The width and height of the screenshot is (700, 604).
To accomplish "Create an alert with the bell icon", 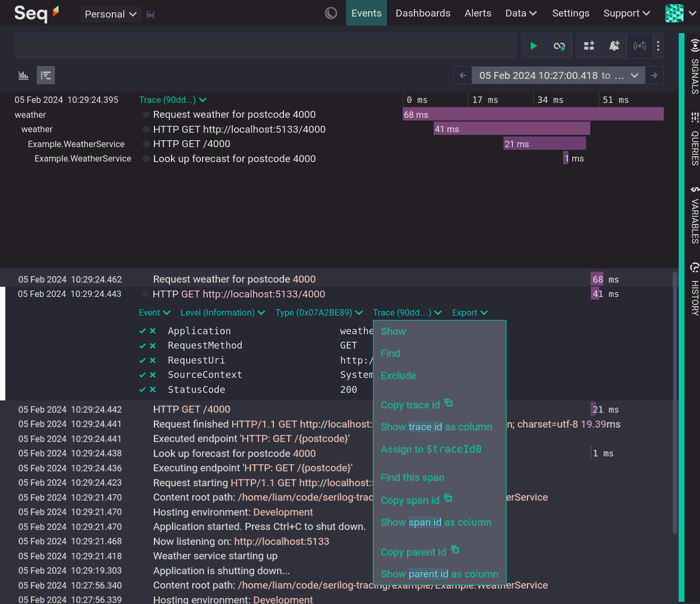I will (x=614, y=46).
